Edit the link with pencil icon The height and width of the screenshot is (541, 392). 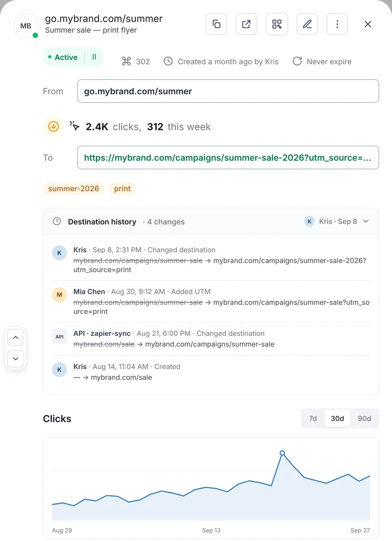pos(307,24)
